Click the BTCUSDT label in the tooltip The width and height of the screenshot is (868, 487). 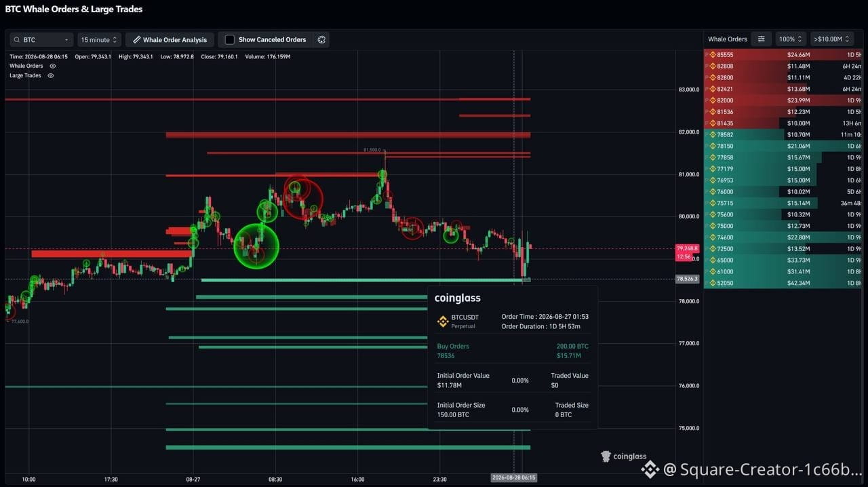465,317
